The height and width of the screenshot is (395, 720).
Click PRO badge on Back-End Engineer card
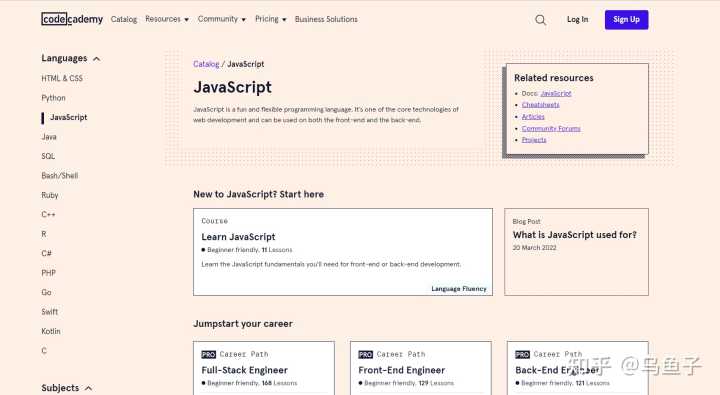pos(523,355)
